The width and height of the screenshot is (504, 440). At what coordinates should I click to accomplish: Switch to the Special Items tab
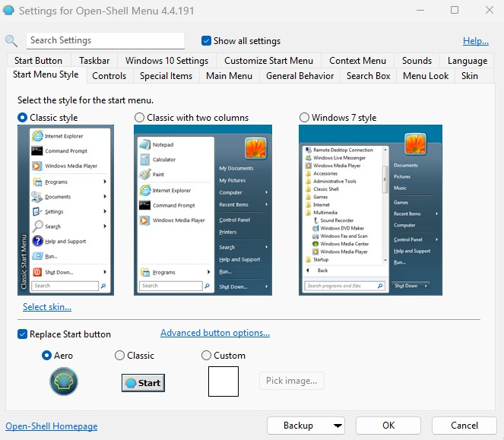click(x=166, y=76)
